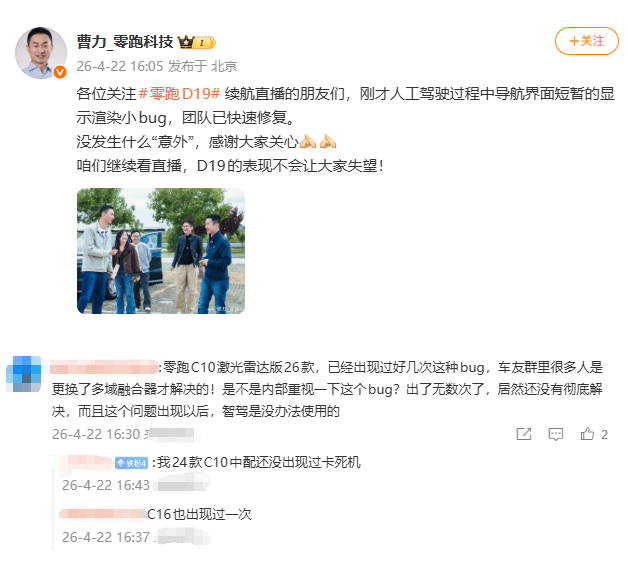The height and width of the screenshot is (568, 628).
Task: Click the orange verified V badge
Action: 60,72
